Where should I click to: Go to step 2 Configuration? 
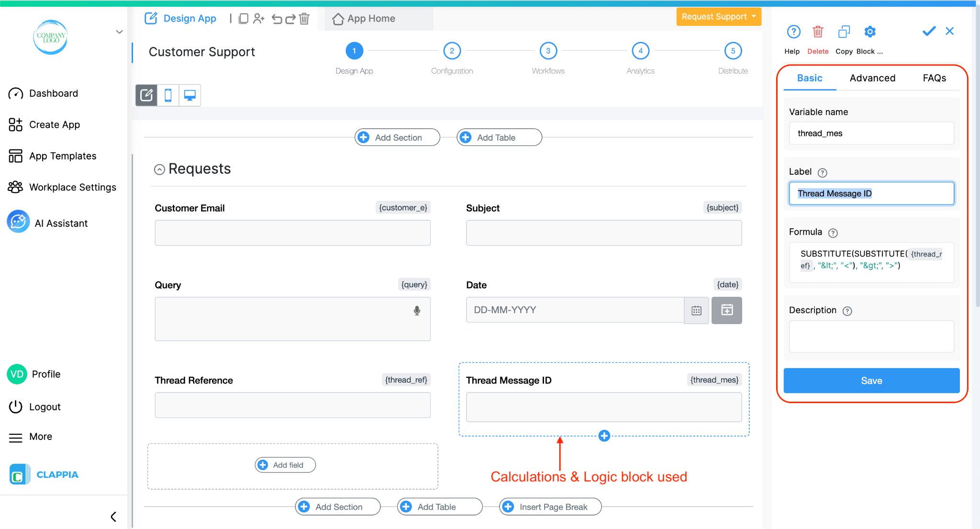pyautogui.click(x=452, y=51)
